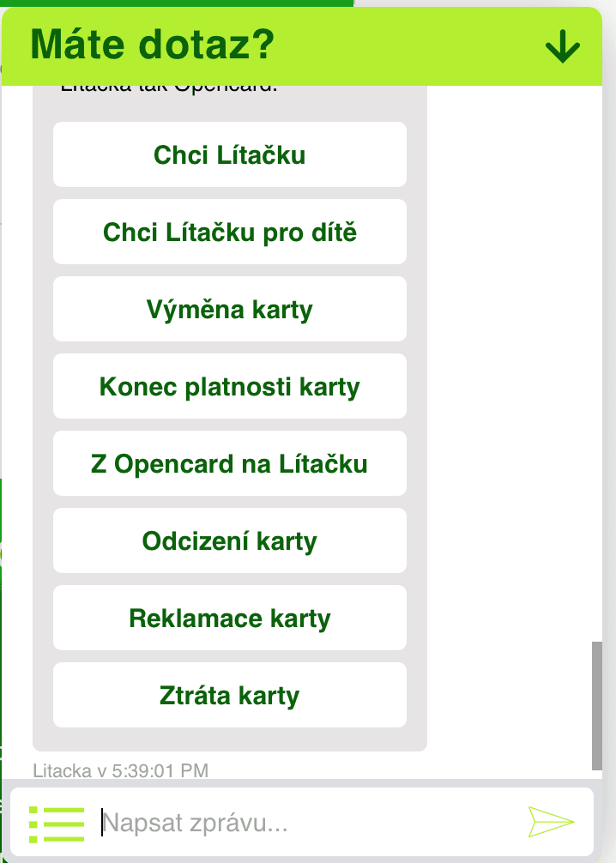Screen dimensions: 616x863
Task: Select Z Opencard na Lítačku
Action: 229,463
